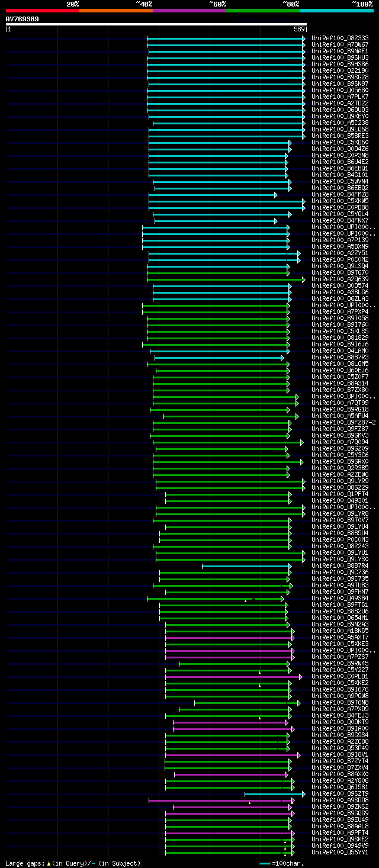Select hit label UniRef100_Q8LQM5
The image size is (379, 868).
340,364
